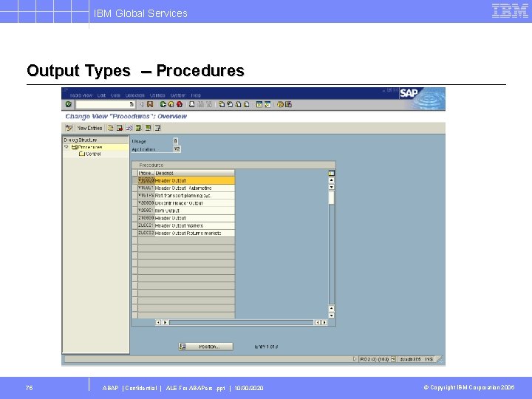
Task: Open the command field history dropdown
Action: tap(132, 104)
